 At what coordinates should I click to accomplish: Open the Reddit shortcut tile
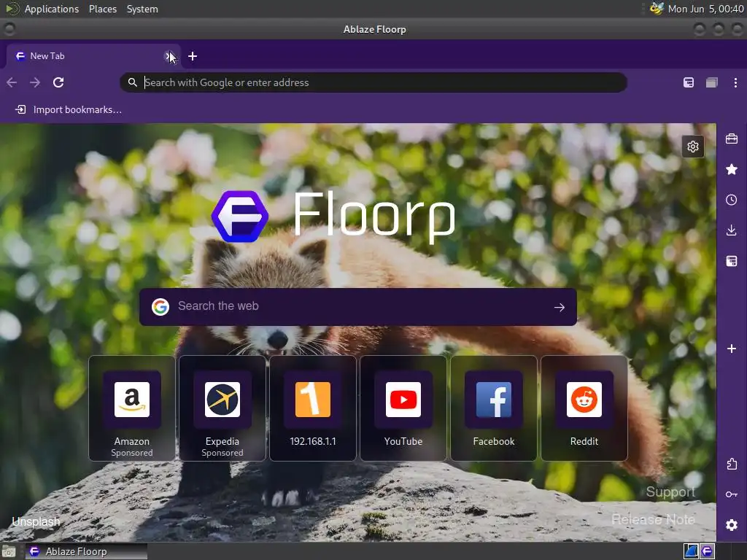coord(584,408)
